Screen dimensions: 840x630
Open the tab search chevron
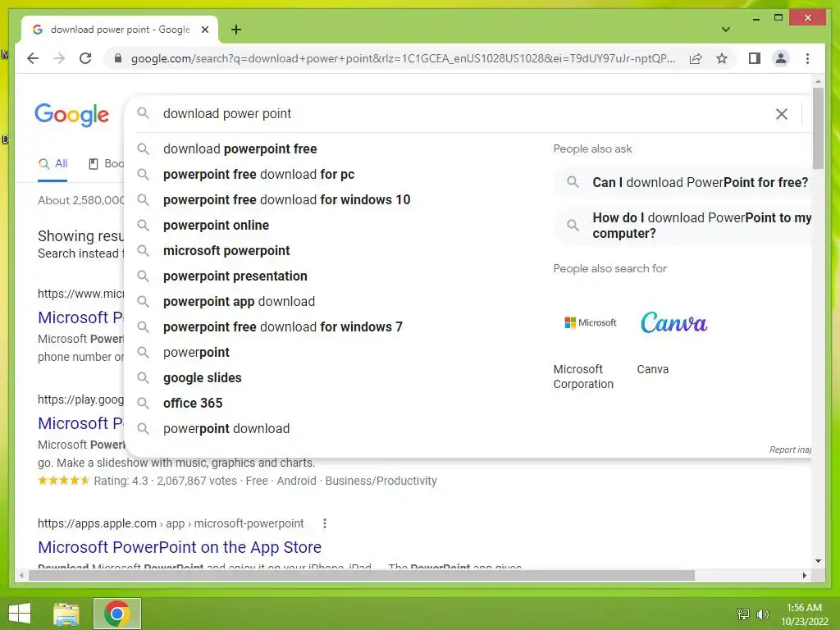[726, 30]
